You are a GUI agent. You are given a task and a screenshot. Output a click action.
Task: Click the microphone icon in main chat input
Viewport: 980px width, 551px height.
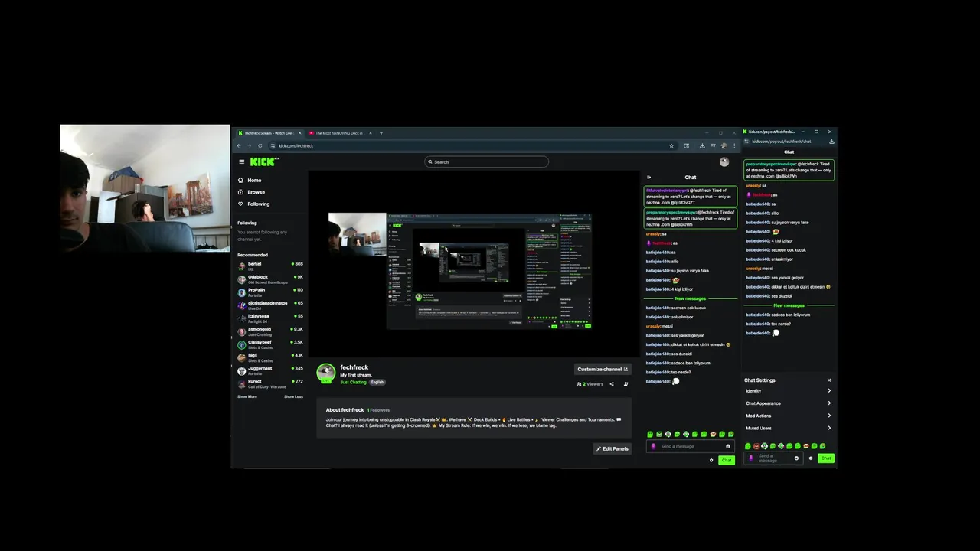tap(653, 446)
